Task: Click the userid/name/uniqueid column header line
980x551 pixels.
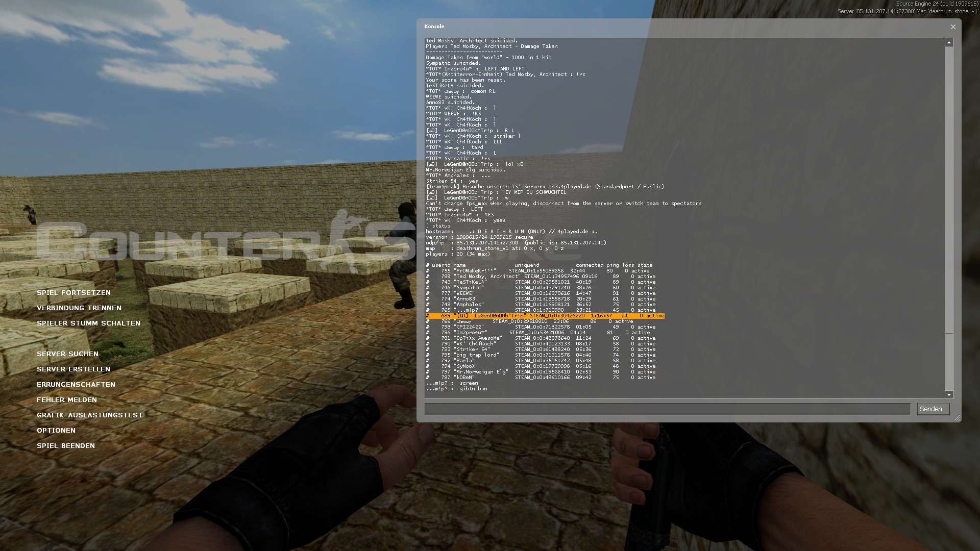Action: coord(539,265)
